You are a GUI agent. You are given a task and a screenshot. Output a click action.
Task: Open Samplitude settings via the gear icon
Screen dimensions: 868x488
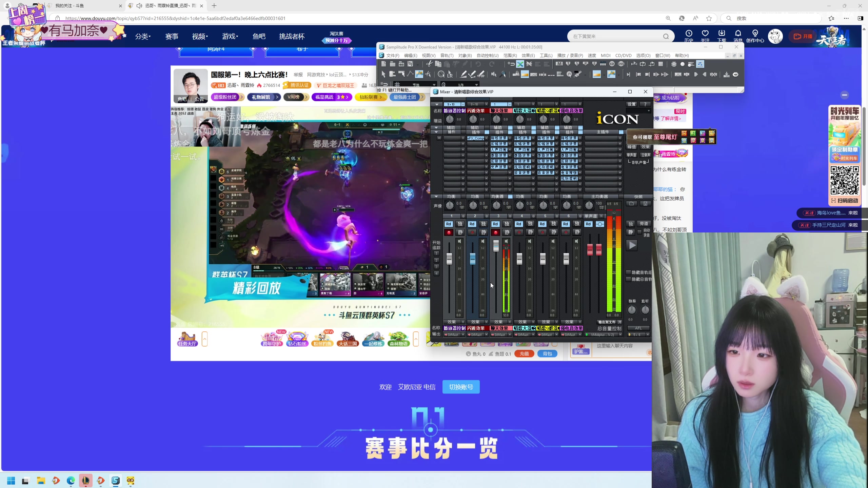coord(674,64)
